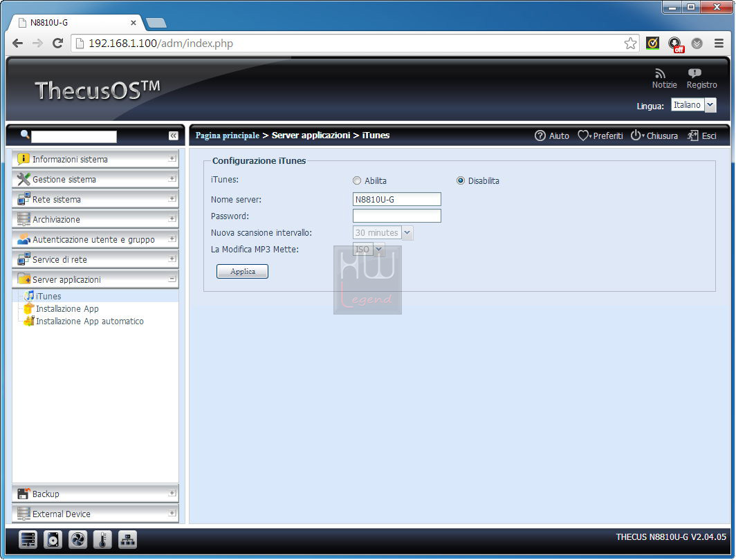Open the External Device menu section

[x=95, y=514]
